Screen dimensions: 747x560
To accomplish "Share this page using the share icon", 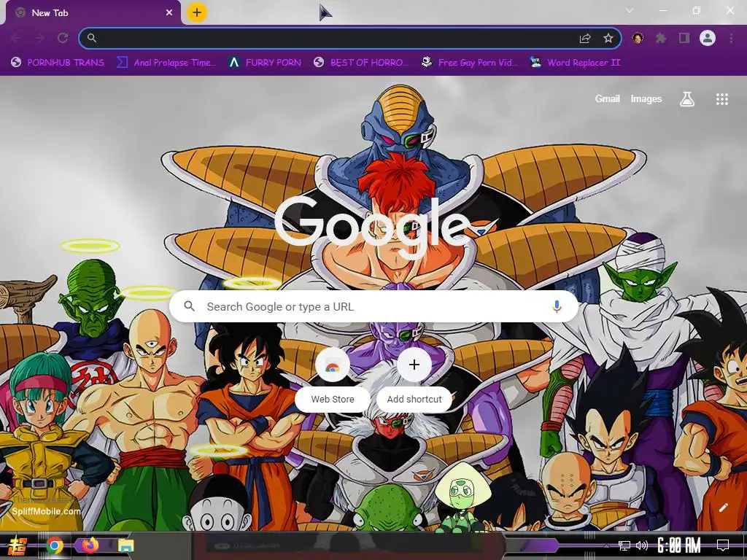I will pyautogui.click(x=585, y=38).
